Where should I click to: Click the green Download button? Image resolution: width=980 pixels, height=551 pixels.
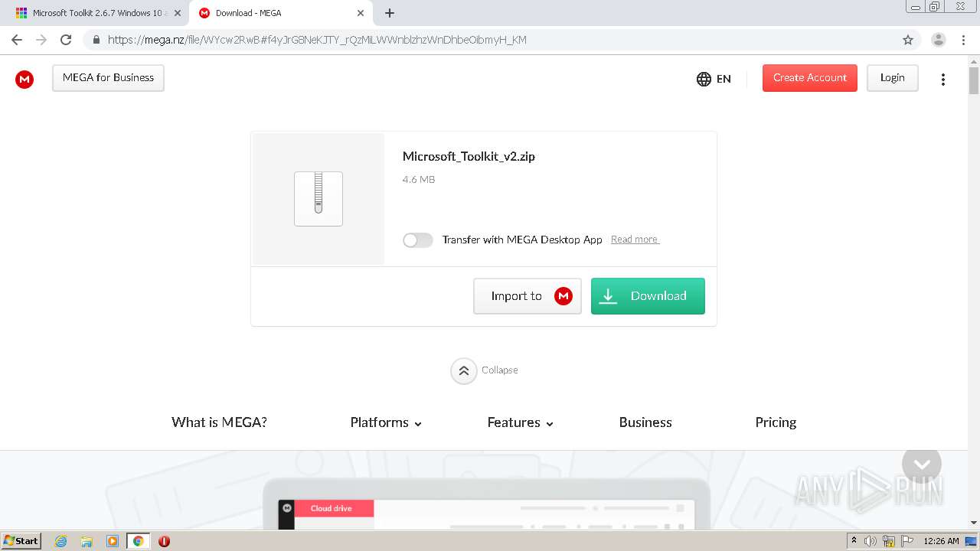click(x=648, y=296)
